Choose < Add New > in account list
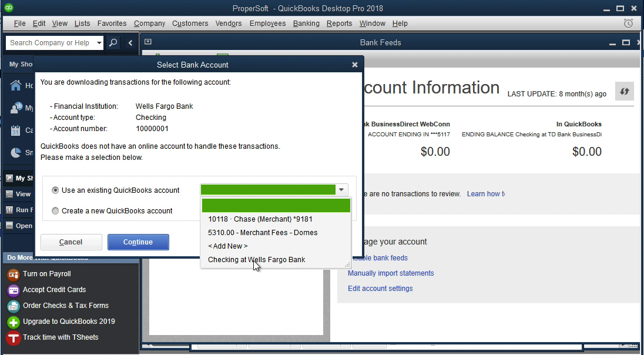This screenshot has width=644, height=355. click(276, 246)
